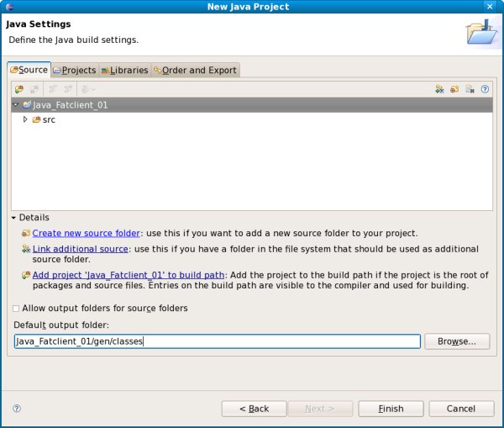Go to the Order and Export tab

pos(195,70)
